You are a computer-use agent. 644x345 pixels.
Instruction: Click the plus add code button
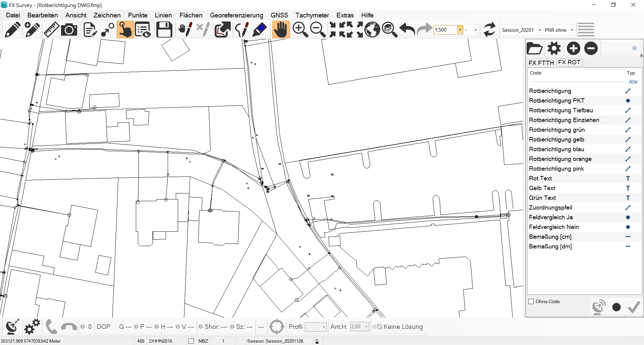coord(573,49)
